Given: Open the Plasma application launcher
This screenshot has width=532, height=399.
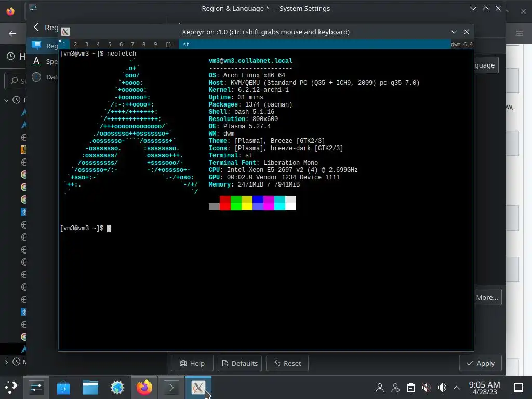Looking at the screenshot, I should (11, 387).
